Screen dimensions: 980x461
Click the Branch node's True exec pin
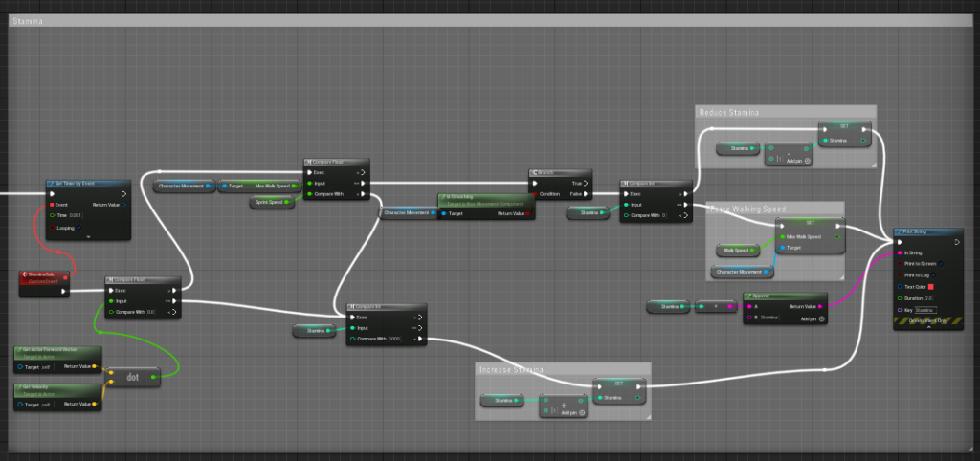tap(587, 182)
